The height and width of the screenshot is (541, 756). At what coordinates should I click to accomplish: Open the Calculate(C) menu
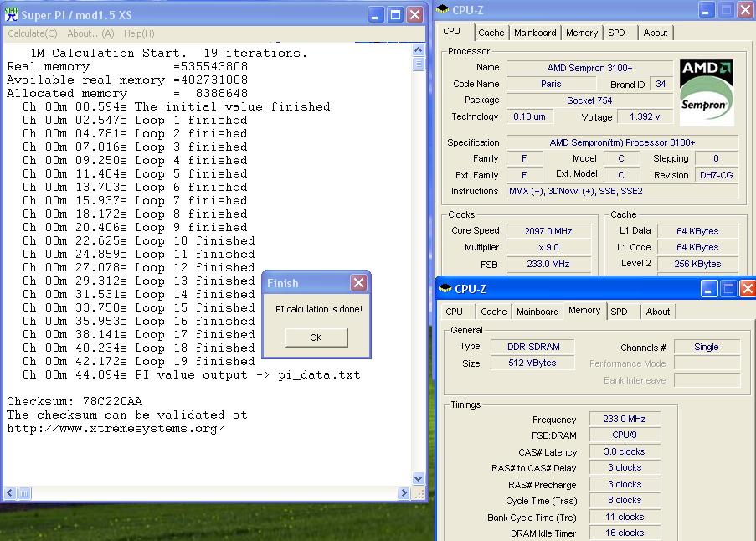33,33
